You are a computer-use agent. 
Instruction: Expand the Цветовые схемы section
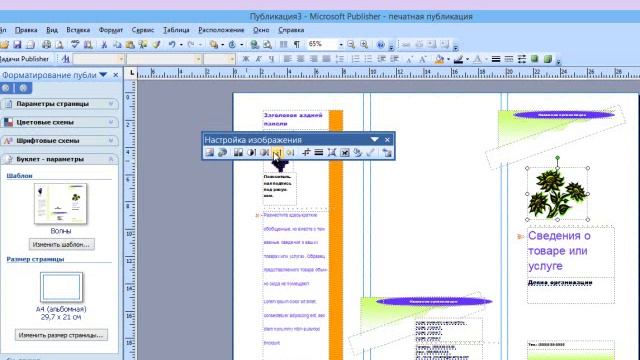tap(60, 122)
